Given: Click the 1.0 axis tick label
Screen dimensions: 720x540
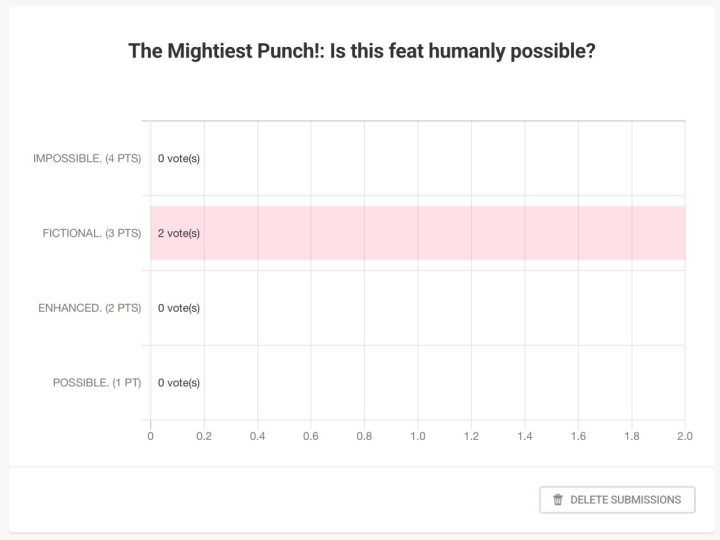Looking at the screenshot, I should 418,436.
